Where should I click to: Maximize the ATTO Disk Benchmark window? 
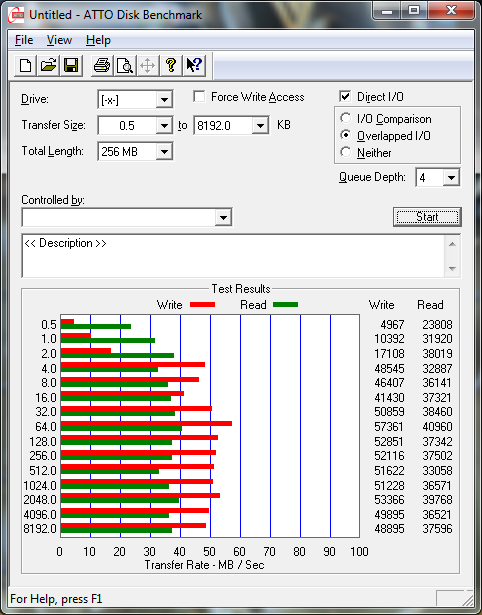tap(414, 11)
